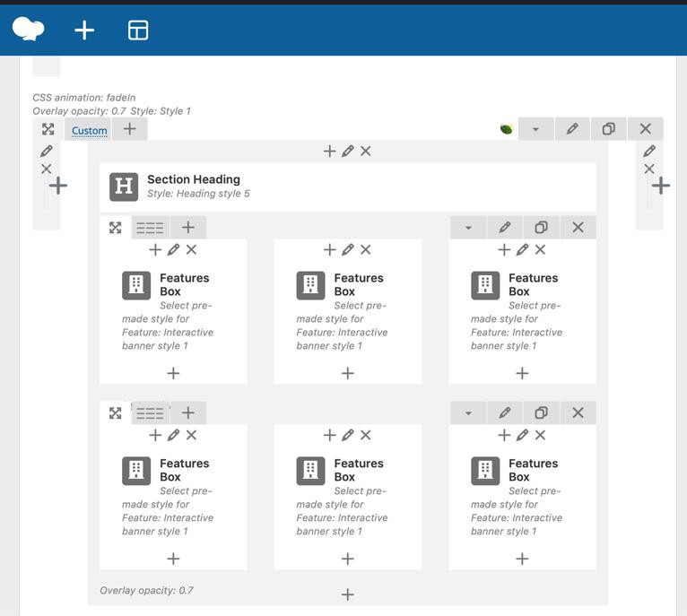The height and width of the screenshot is (616, 687).
Task: Grab move handle of lower Features Box row
Action: [115, 413]
